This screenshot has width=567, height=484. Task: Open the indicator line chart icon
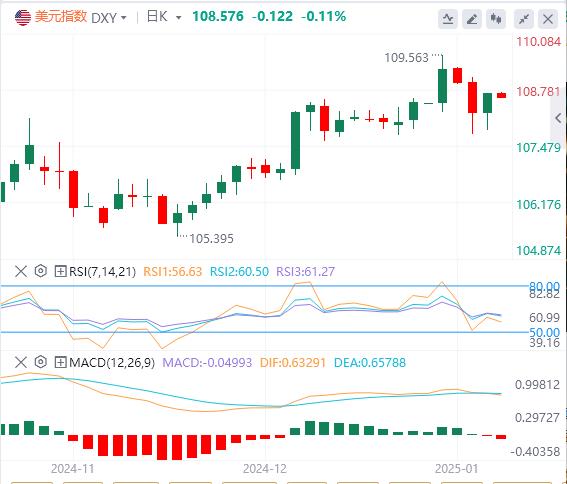(x=448, y=19)
